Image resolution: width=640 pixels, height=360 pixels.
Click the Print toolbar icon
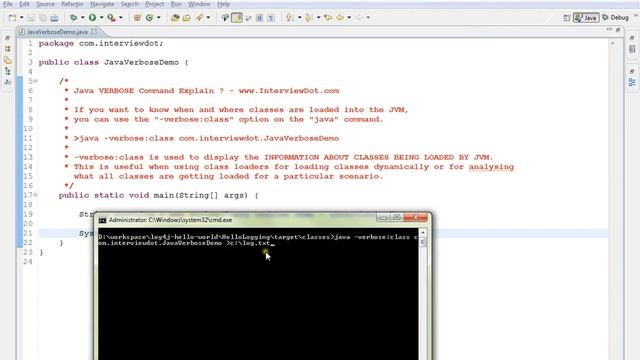[54, 18]
